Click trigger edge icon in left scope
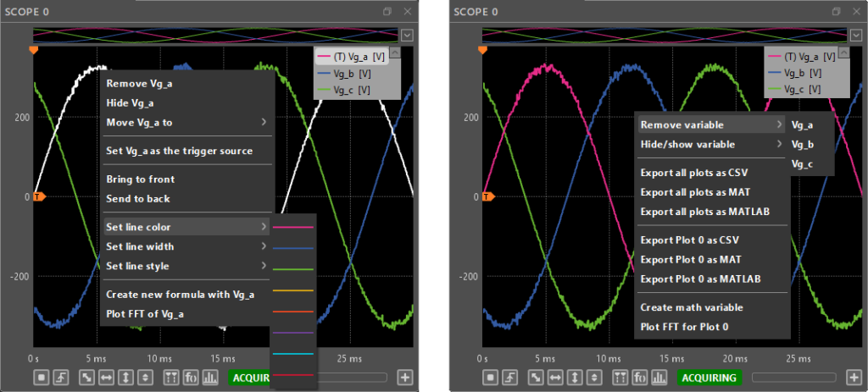This screenshot has width=868, height=392. [x=60, y=378]
